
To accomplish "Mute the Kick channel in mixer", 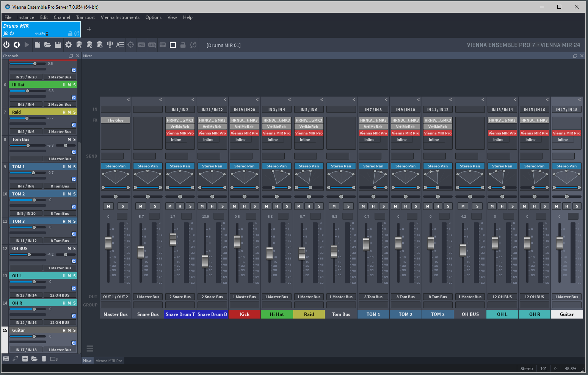I will click(235, 206).
